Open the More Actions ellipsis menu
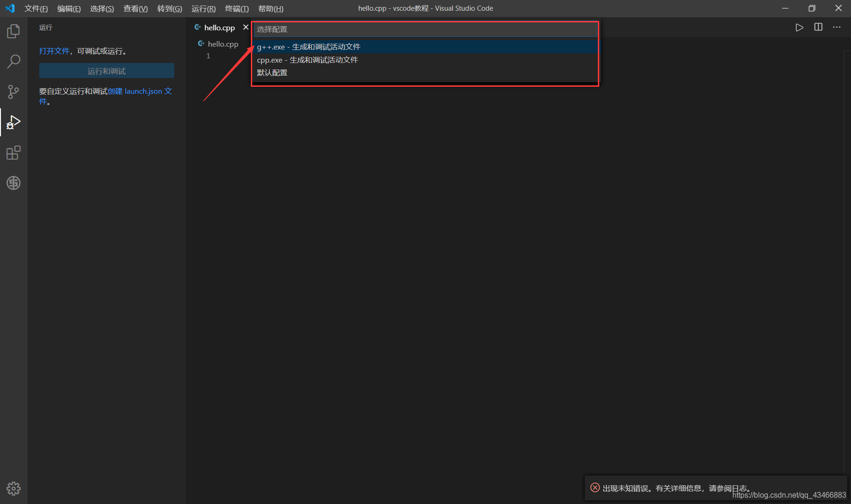 point(837,27)
